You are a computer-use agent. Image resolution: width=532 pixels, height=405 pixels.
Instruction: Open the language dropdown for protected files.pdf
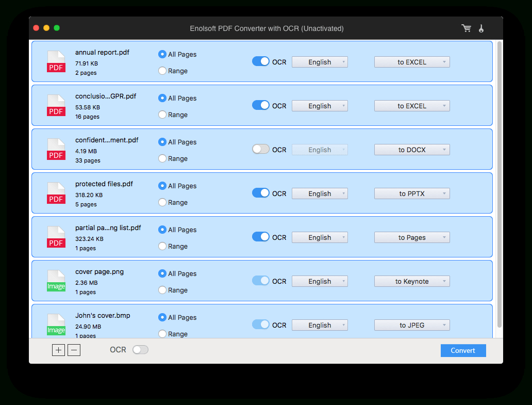coord(320,193)
